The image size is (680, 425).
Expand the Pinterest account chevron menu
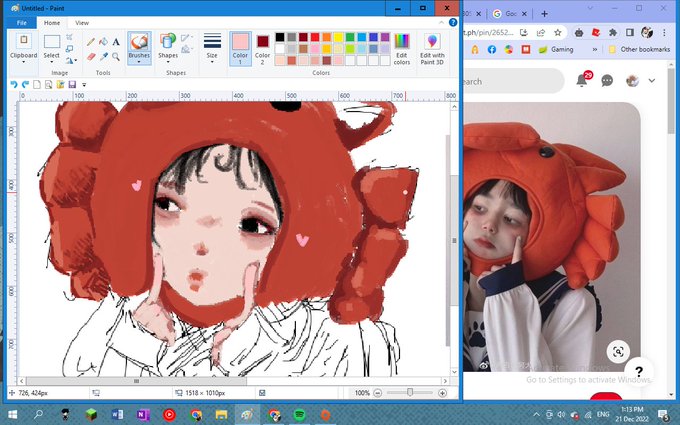(x=651, y=81)
